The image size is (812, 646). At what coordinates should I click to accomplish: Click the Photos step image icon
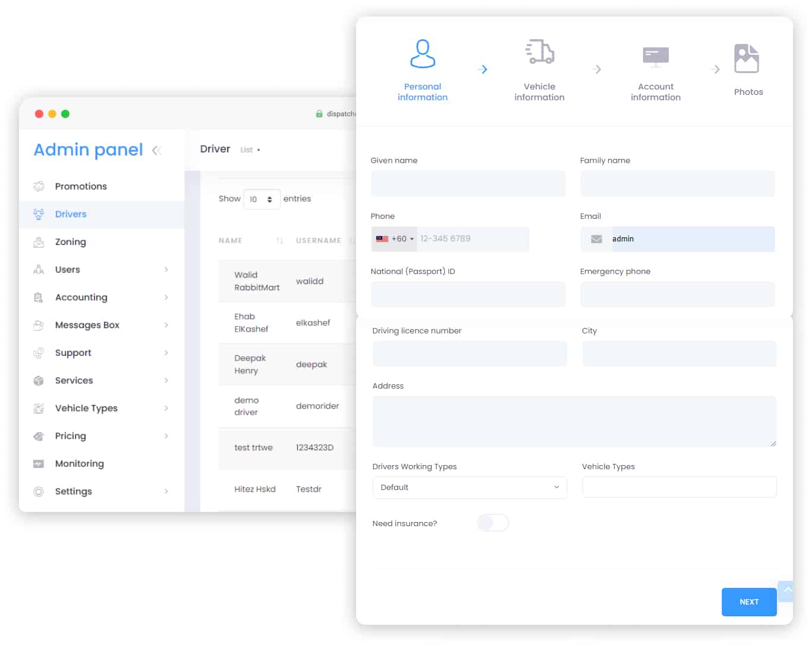point(746,58)
